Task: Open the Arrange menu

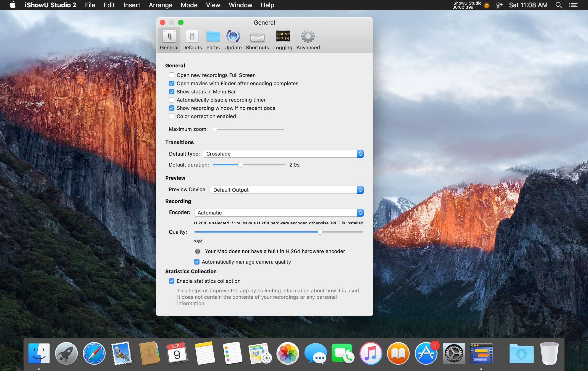Action: coord(160,5)
